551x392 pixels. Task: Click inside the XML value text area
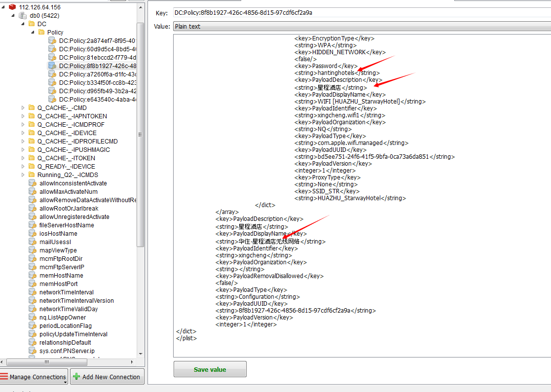point(362,196)
